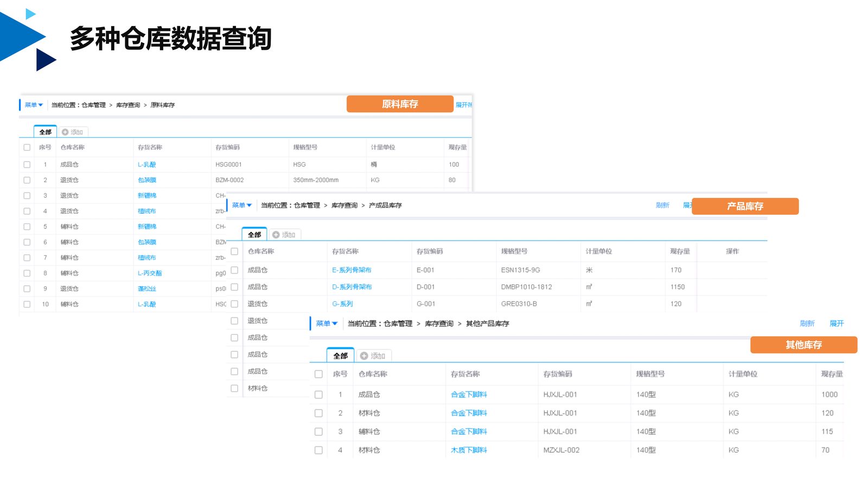This screenshot has height=488, width=868.
Task: Click 库存查询 breadcrumb in 原料库存 window
Action: tap(128, 105)
